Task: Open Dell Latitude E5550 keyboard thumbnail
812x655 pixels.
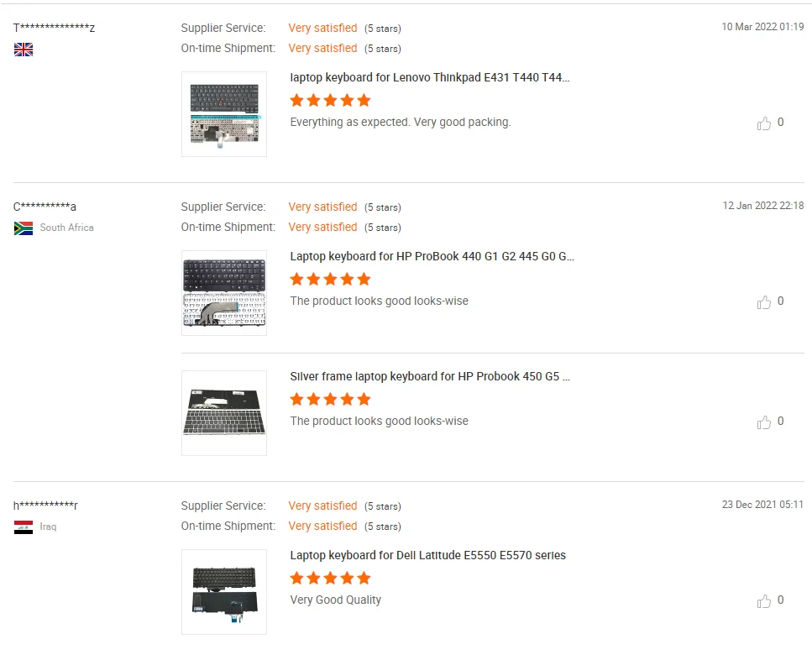Action: (224, 592)
